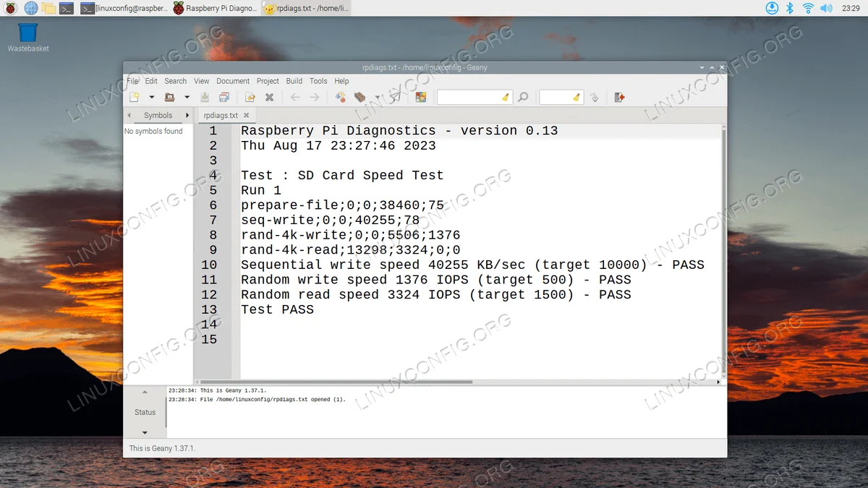This screenshot has width=868, height=488.
Task: Click the editor's vertical scrollbar
Action: (723, 253)
